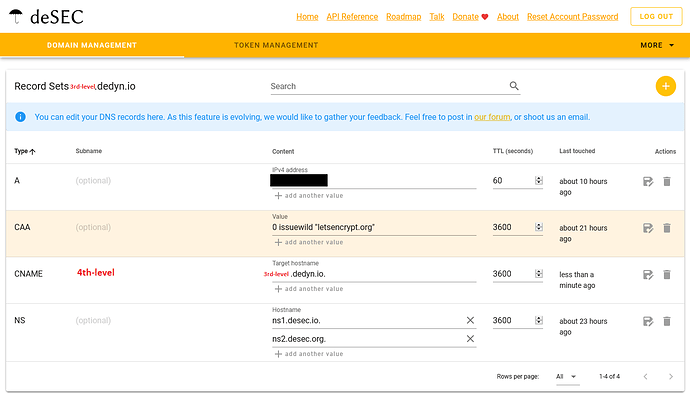Delete the A record row
Viewport: 690px width, 394px height.
(667, 181)
